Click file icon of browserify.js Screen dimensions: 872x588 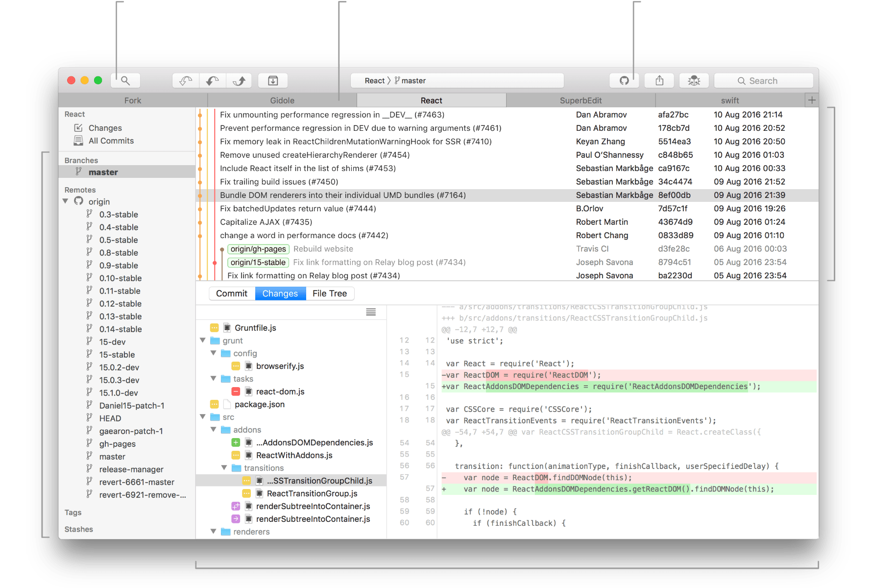[249, 366]
